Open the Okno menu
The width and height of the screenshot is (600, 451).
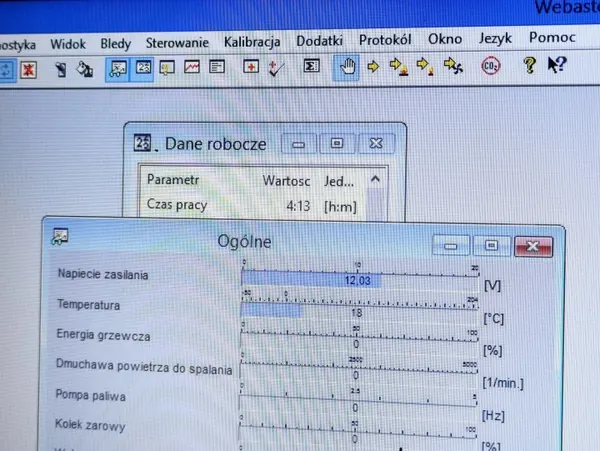(445, 39)
